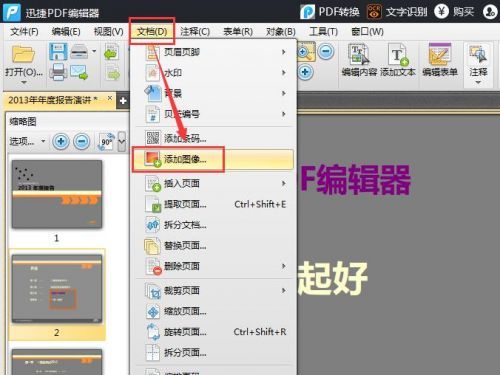Expand the 背景 background submenu
Viewport: 500px width, 375px height.
click(213, 93)
